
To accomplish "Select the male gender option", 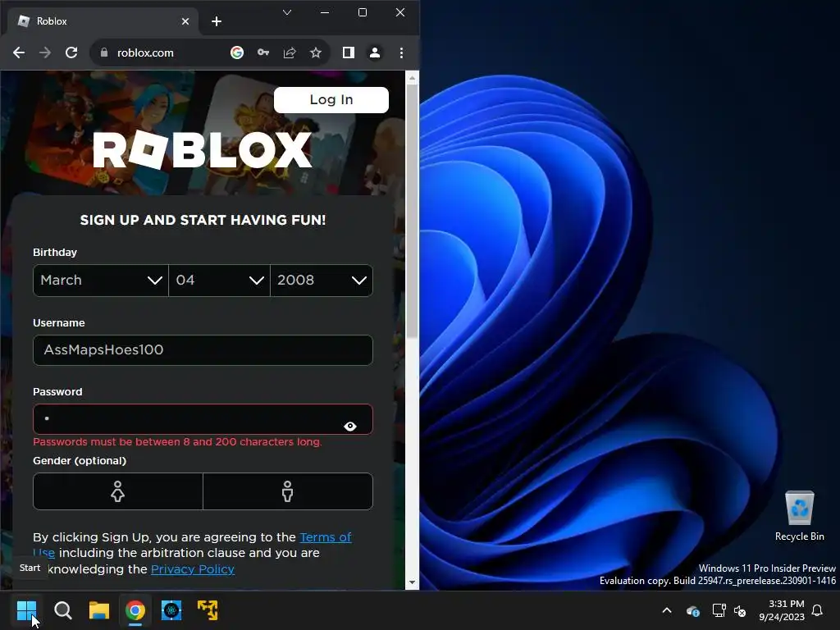I will point(288,491).
